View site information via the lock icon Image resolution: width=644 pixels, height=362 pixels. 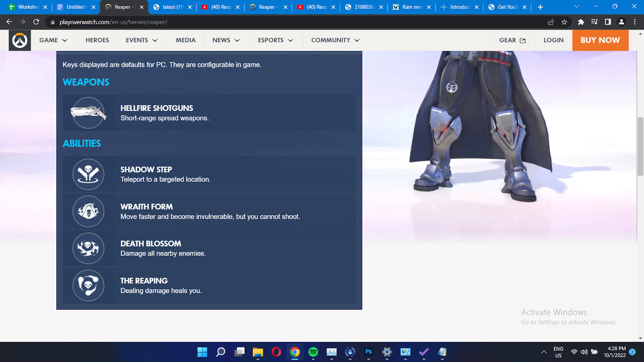point(53,22)
